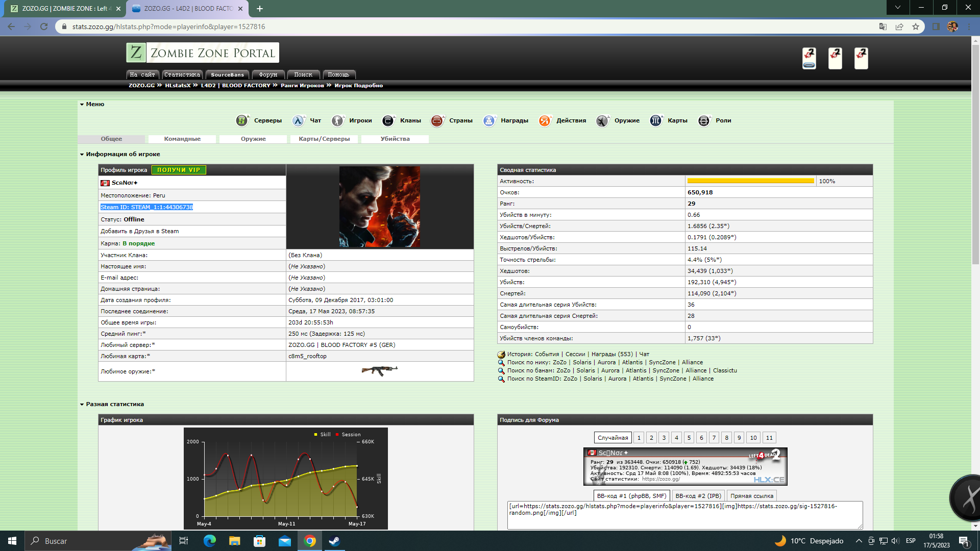The image size is (980, 551).
Task: Click the player skill graph
Action: (x=285, y=478)
